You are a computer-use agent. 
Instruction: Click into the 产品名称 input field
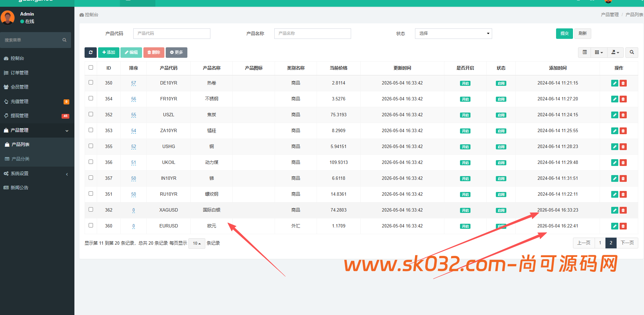point(313,33)
